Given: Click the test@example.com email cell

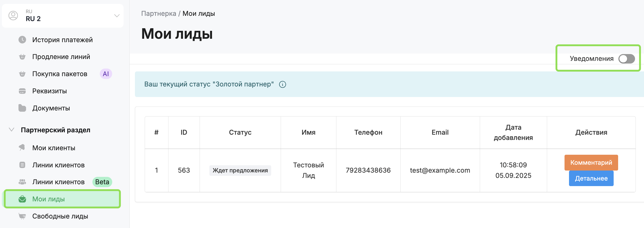Looking at the screenshot, I should click(440, 171).
